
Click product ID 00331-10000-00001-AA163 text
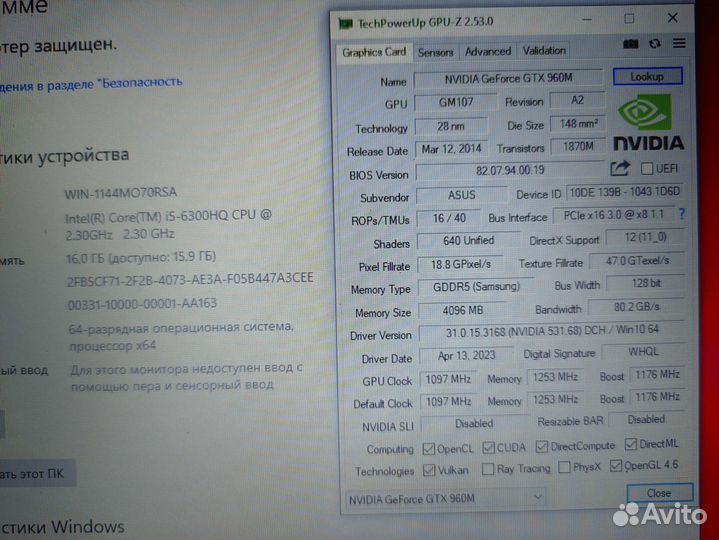pos(142,304)
